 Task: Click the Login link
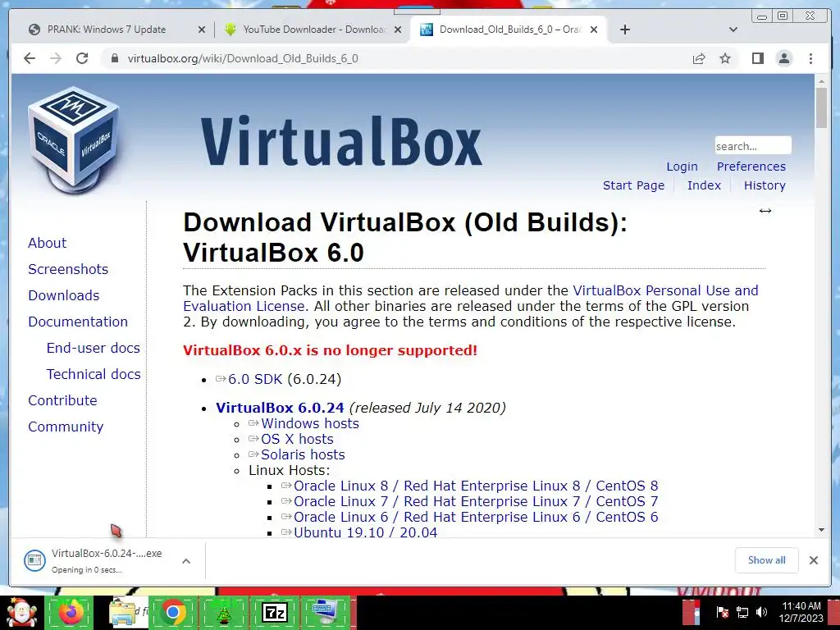[x=682, y=167]
